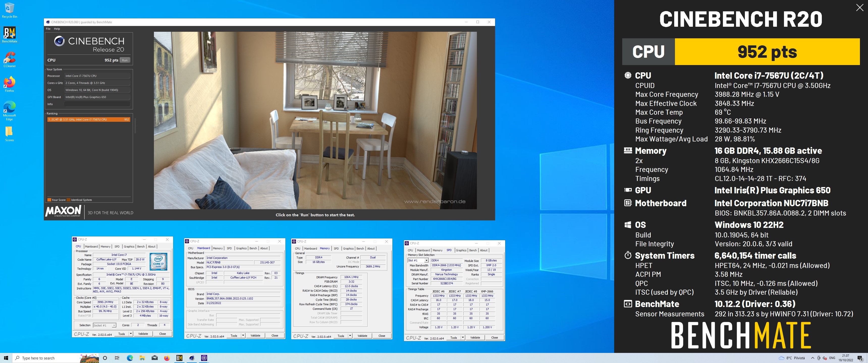The height and width of the screenshot is (363, 868).
Task: Click Validate in the first CPU-Z window
Action: [x=143, y=334]
